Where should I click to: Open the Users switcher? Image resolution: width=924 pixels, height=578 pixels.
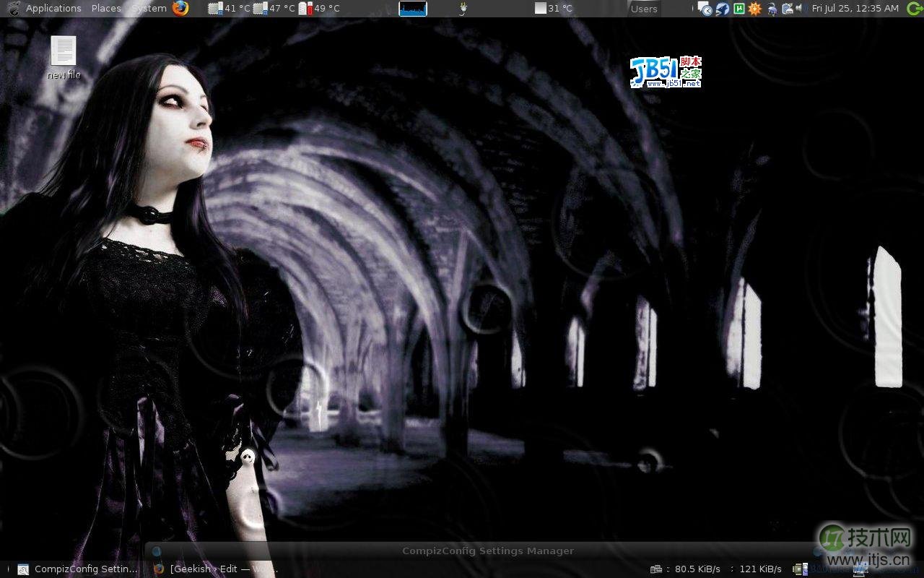(x=644, y=9)
